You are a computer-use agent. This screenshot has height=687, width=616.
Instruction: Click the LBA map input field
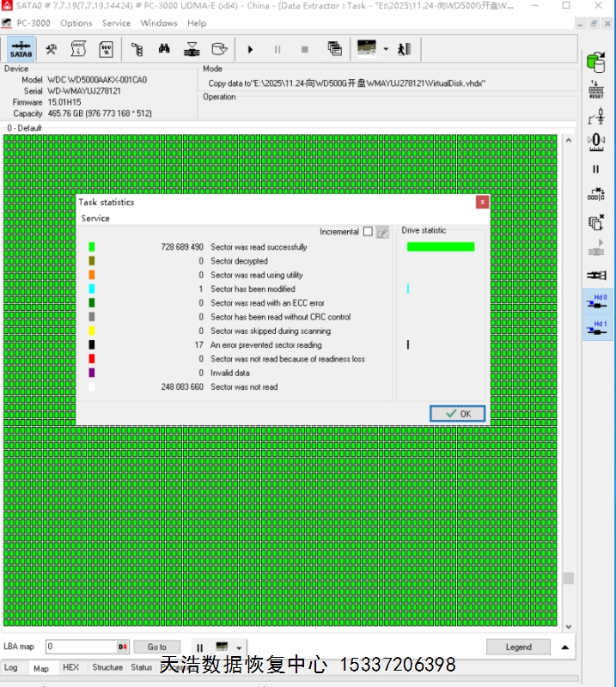coord(80,647)
